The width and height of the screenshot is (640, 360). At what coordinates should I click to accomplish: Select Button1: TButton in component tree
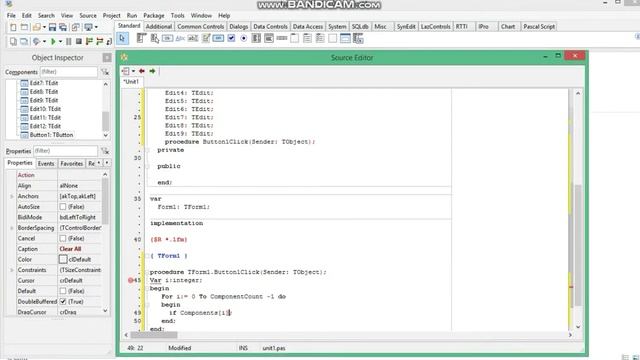coord(51,135)
